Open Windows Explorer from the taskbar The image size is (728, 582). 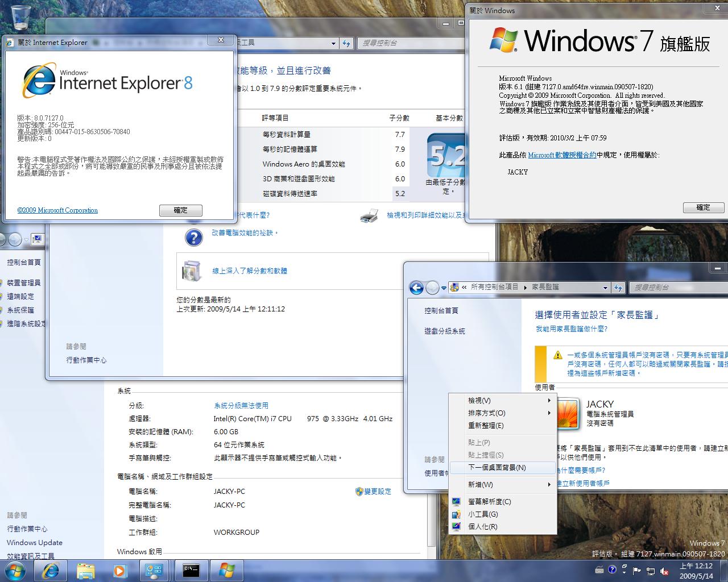pos(86,571)
